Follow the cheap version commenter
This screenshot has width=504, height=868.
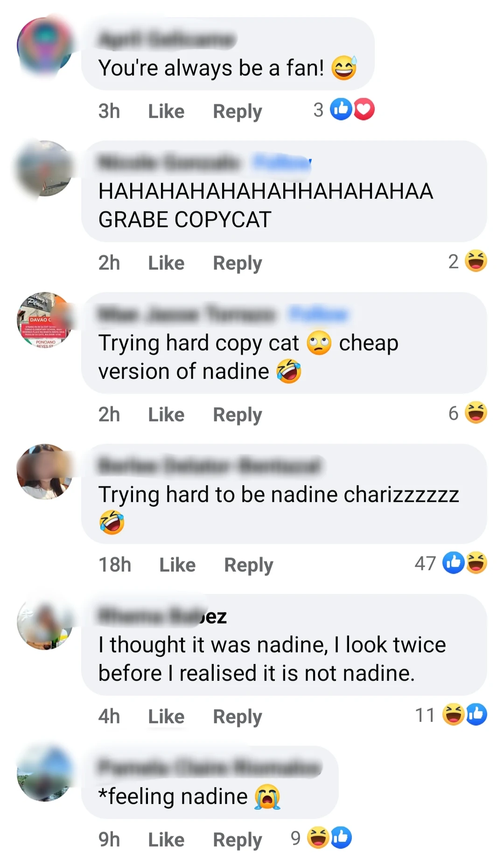coord(318,314)
